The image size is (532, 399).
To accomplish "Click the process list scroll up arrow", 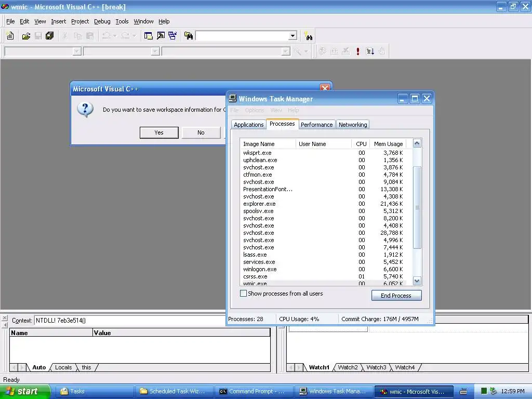I will click(417, 143).
